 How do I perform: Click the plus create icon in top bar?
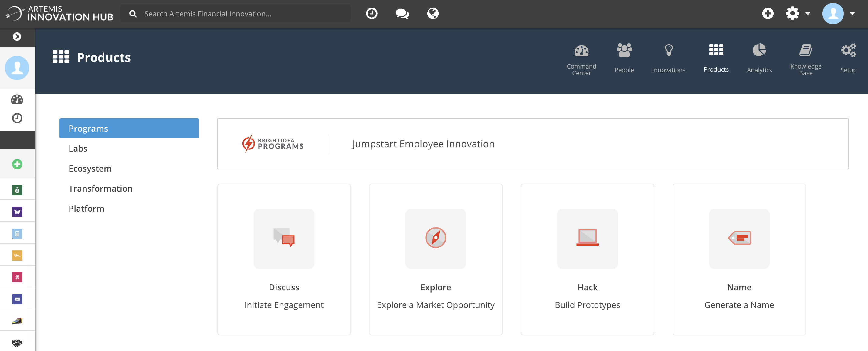pyautogui.click(x=768, y=13)
